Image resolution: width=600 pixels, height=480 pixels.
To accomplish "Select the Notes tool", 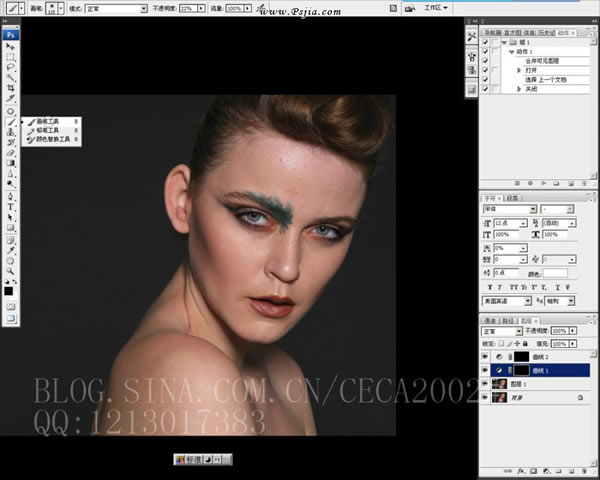I will coord(10,240).
